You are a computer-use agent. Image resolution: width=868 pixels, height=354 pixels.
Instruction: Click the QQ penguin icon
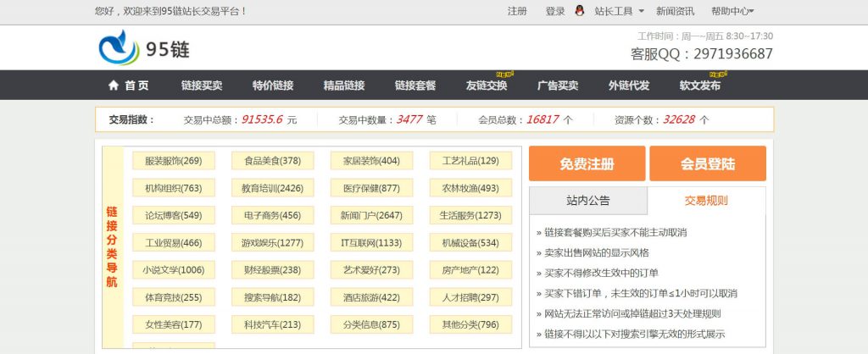point(580,11)
